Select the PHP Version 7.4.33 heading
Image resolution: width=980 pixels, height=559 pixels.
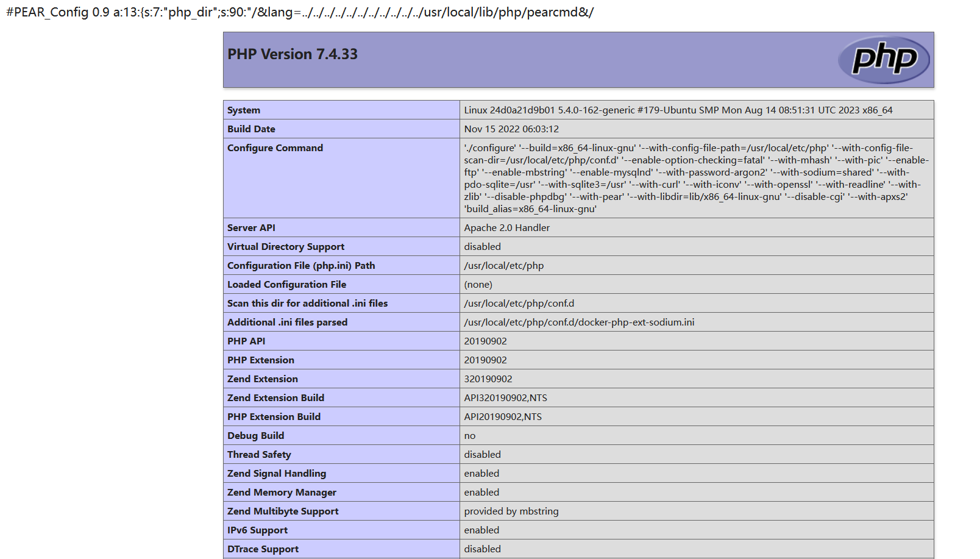[x=293, y=54]
